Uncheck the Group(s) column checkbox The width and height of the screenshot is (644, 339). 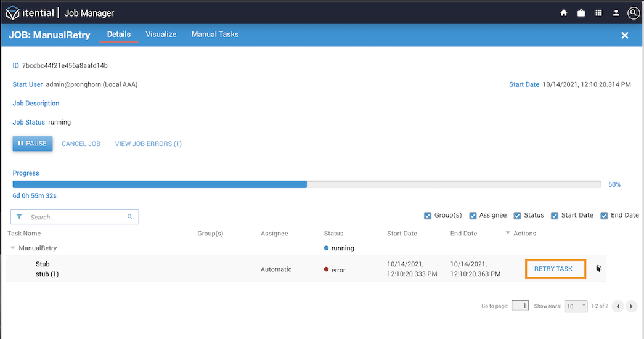428,216
